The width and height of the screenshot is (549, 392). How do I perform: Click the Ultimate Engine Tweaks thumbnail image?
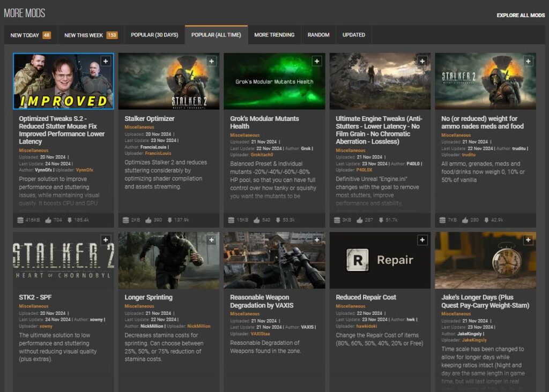pos(380,81)
